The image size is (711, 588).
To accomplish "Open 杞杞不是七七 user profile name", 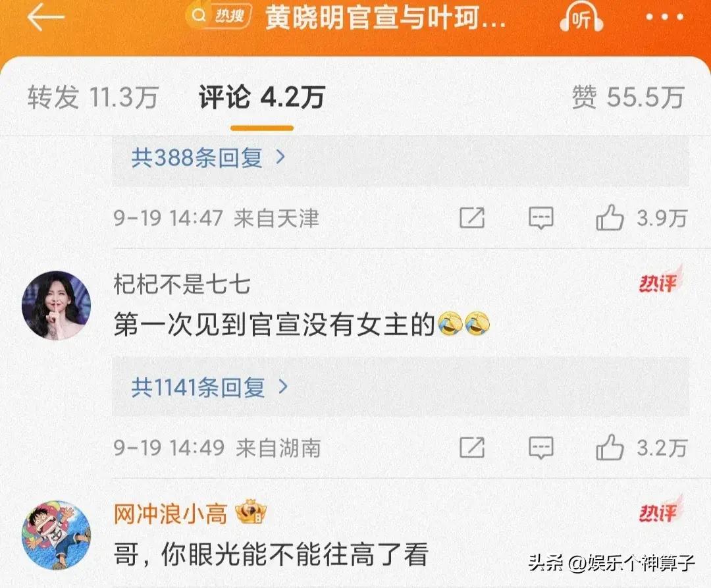I will coord(182,284).
